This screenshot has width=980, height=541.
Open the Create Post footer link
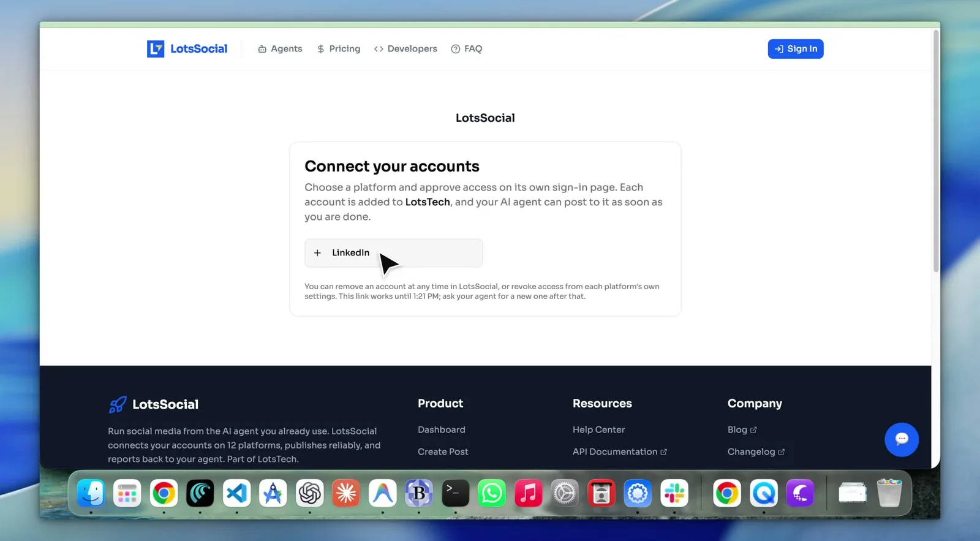coord(443,452)
